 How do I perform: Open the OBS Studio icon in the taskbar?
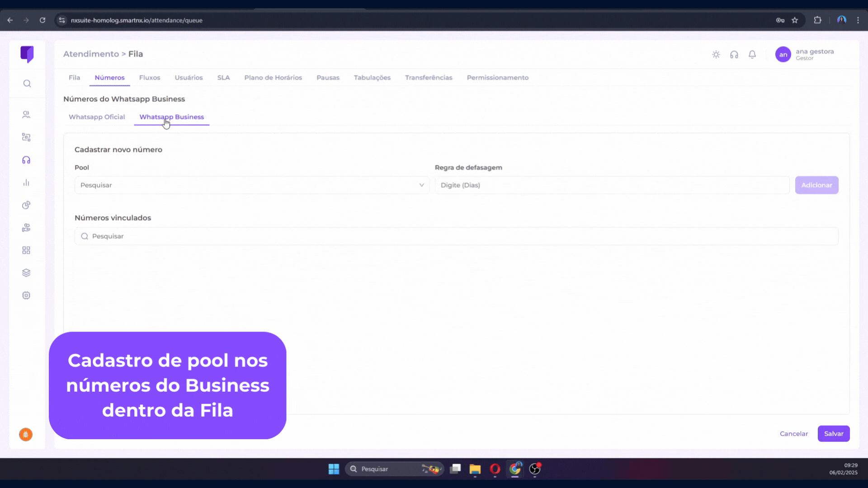535,469
